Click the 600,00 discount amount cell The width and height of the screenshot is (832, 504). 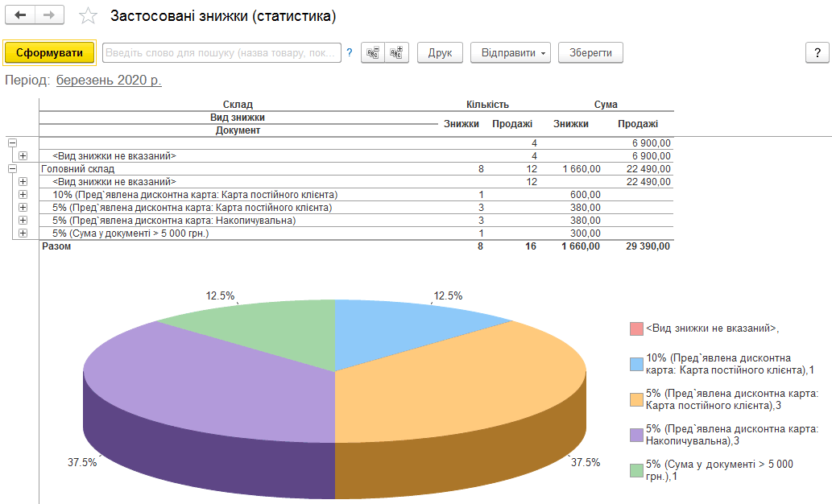[x=586, y=195]
